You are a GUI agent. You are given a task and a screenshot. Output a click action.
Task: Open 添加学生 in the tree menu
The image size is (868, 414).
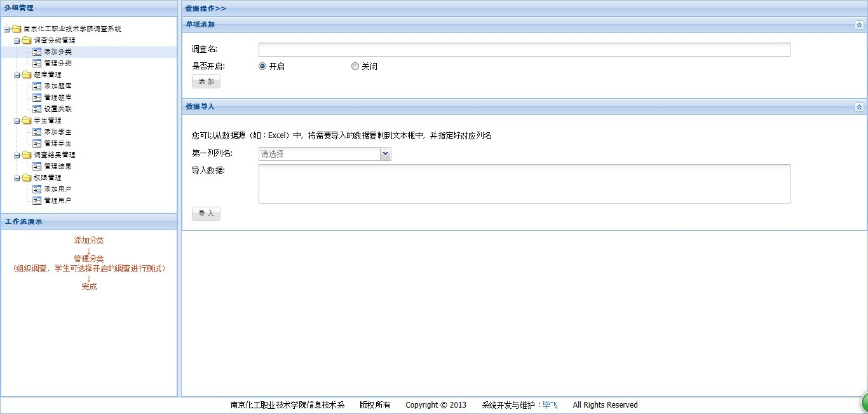coord(57,132)
